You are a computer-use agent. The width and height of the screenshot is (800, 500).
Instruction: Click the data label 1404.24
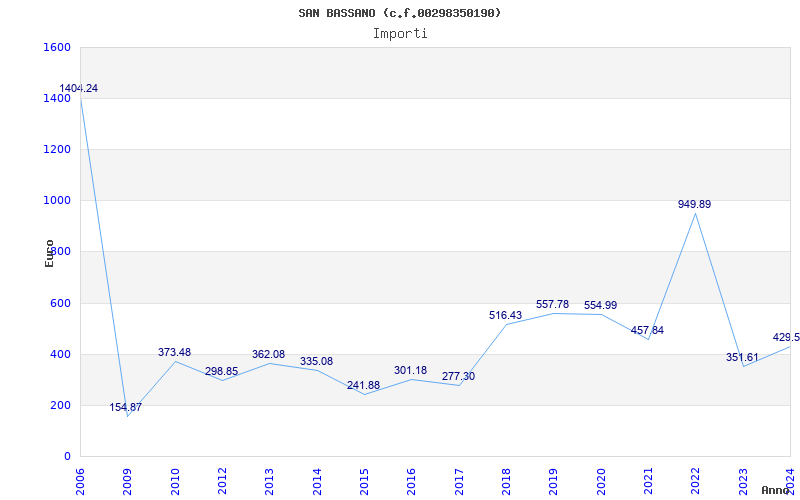tap(79, 88)
